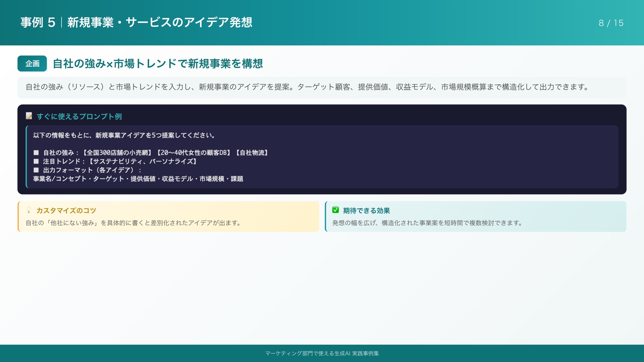The width and height of the screenshot is (644, 362).
Task: Click the すぐに使えるプロンプト例 label
Action: (79, 116)
